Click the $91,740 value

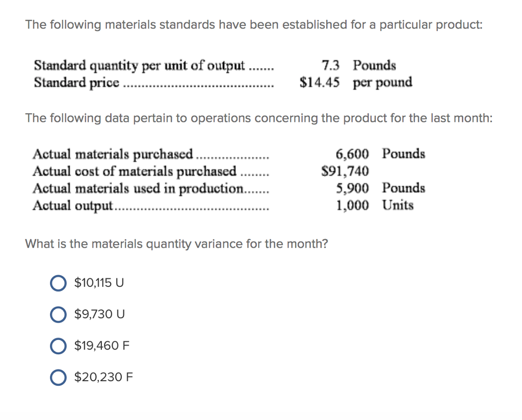345,171
